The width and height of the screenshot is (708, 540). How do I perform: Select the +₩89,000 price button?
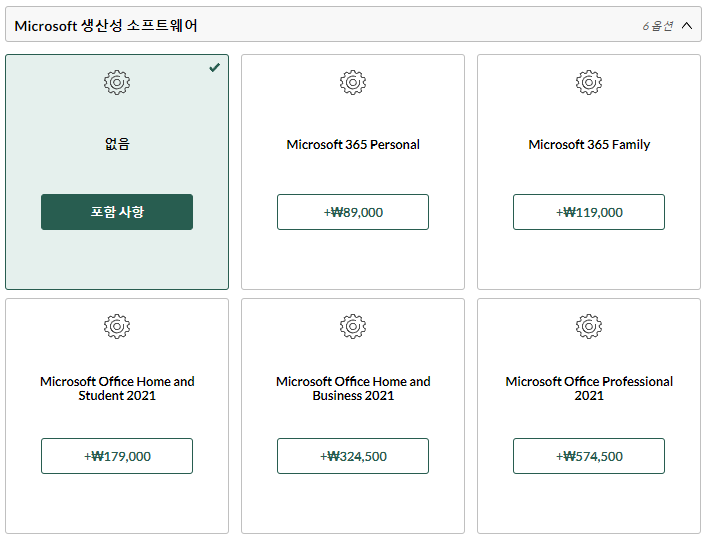click(x=353, y=212)
